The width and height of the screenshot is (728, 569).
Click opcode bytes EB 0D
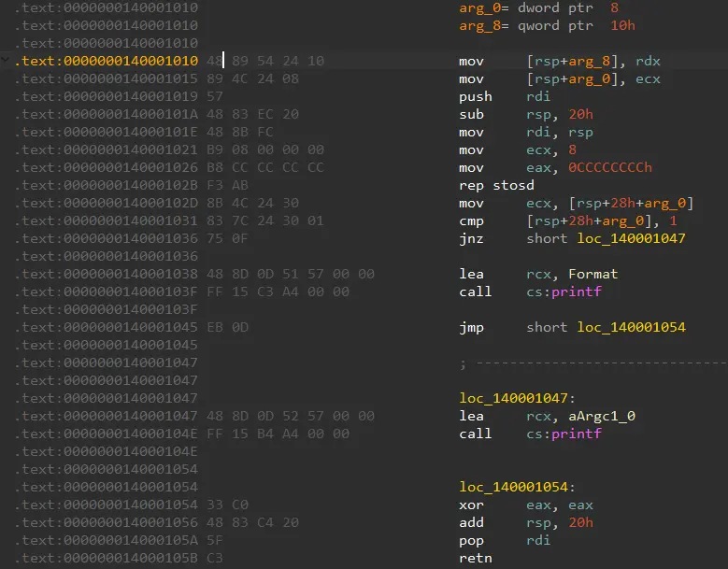pos(227,327)
